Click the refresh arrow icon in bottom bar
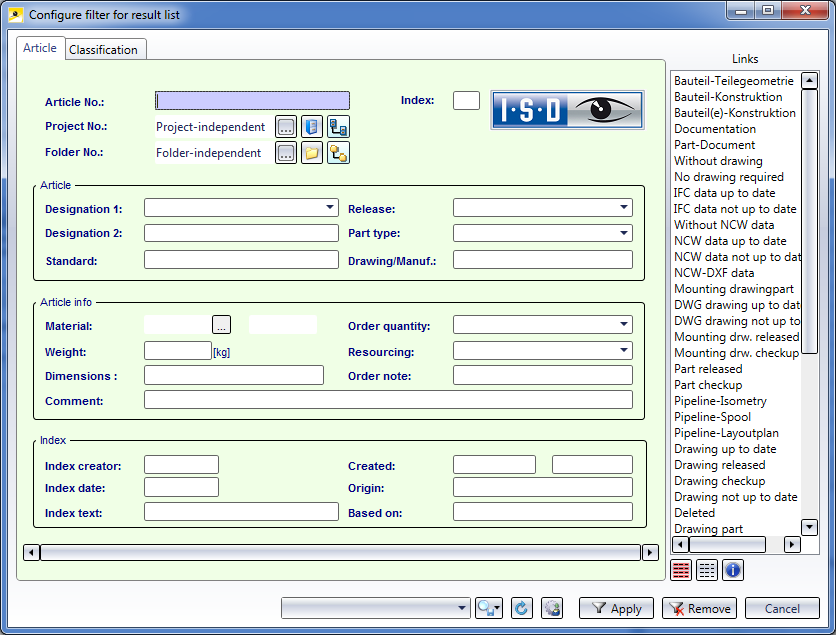The image size is (836, 635). 521,608
